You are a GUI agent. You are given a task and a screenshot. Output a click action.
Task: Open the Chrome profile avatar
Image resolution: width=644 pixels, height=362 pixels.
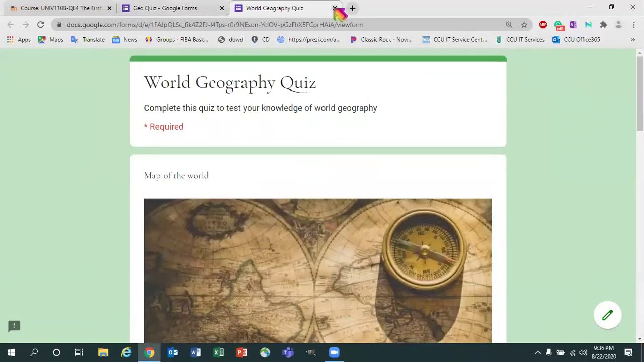[x=618, y=24]
